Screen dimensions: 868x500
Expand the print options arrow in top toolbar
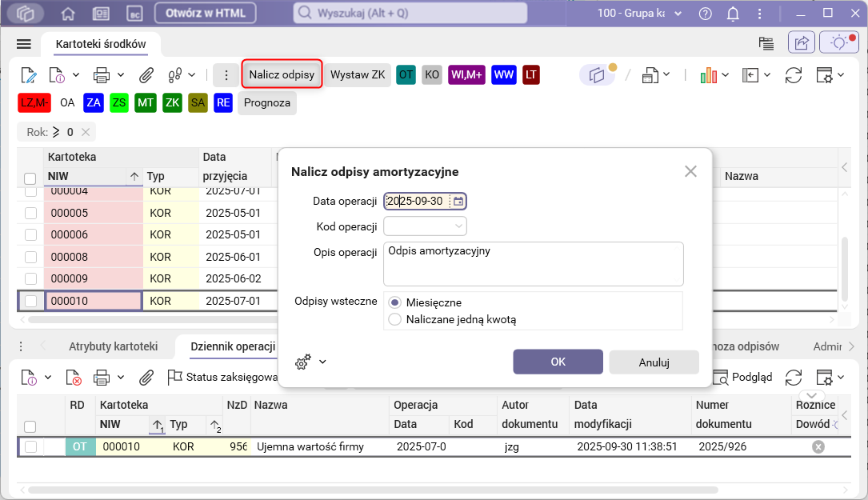click(x=121, y=74)
